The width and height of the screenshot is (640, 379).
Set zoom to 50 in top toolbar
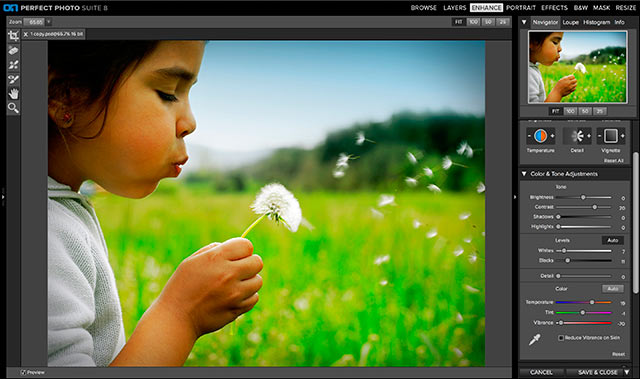point(488,22)
